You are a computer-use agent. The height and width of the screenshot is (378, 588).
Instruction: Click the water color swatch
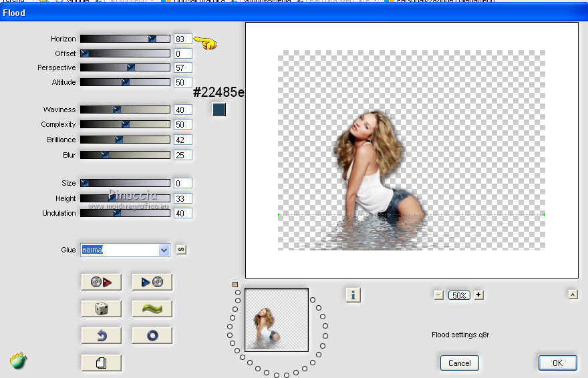click(x=219, y=110)
